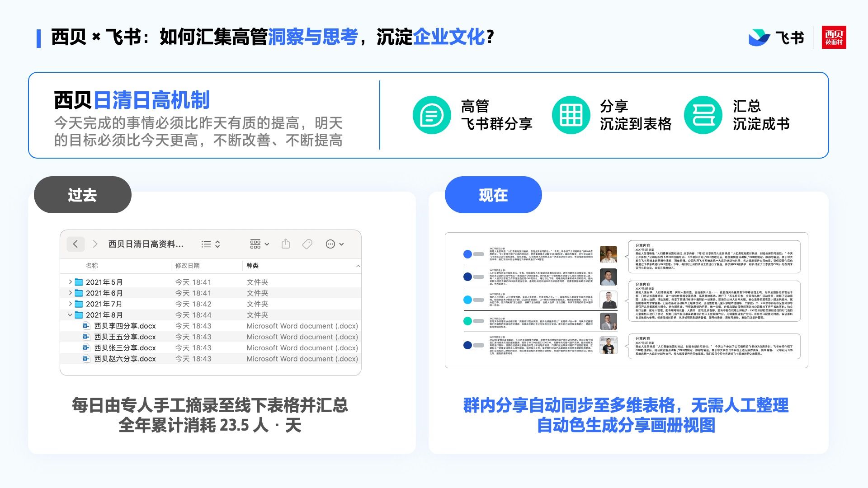The width and height of the screenshot is (868, 488).
Task: Click the 西贝莜面村 red logo
Action: coord(834,37)
